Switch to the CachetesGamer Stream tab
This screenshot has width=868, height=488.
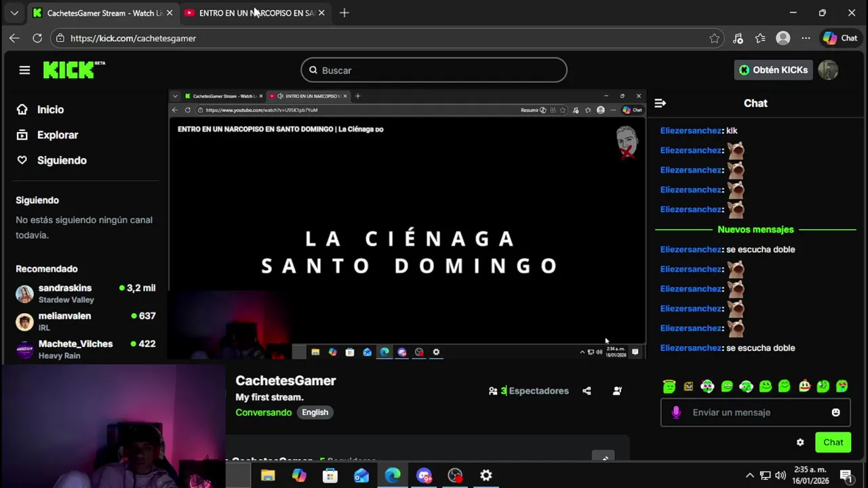click(x=103, y=13)
